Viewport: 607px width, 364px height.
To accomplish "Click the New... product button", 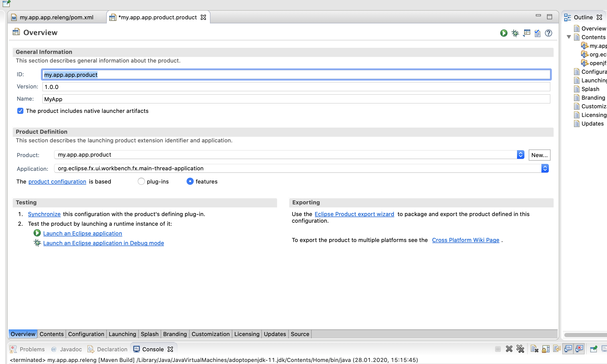I will 539,155.
